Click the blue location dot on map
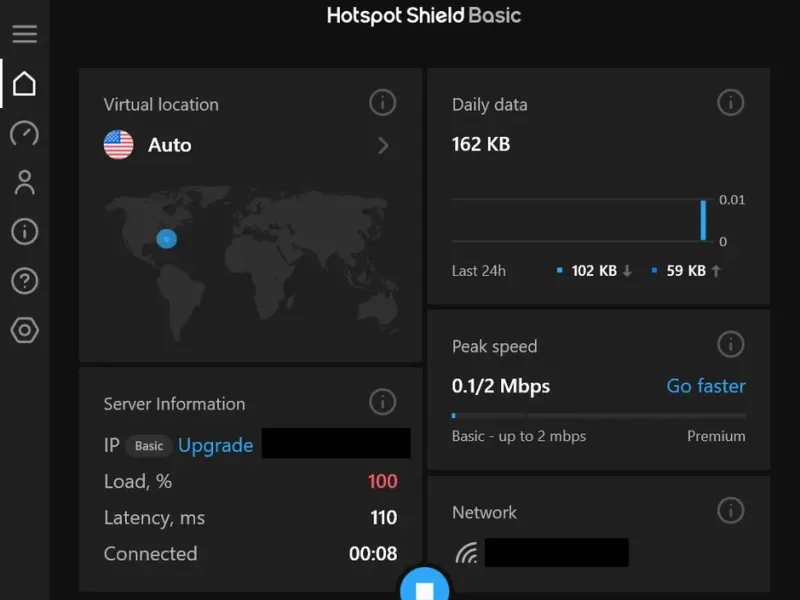The image size is (800, 600). [167, 238]
